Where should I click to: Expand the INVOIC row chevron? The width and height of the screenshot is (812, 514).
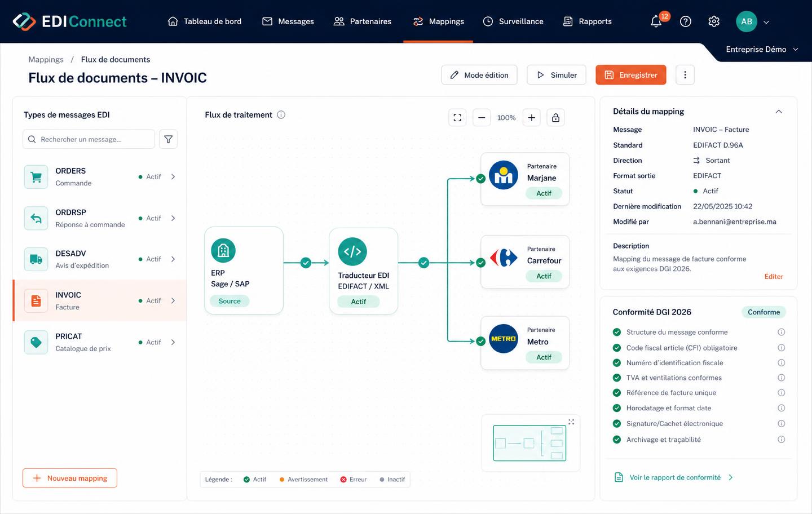(x=173, y=301)
